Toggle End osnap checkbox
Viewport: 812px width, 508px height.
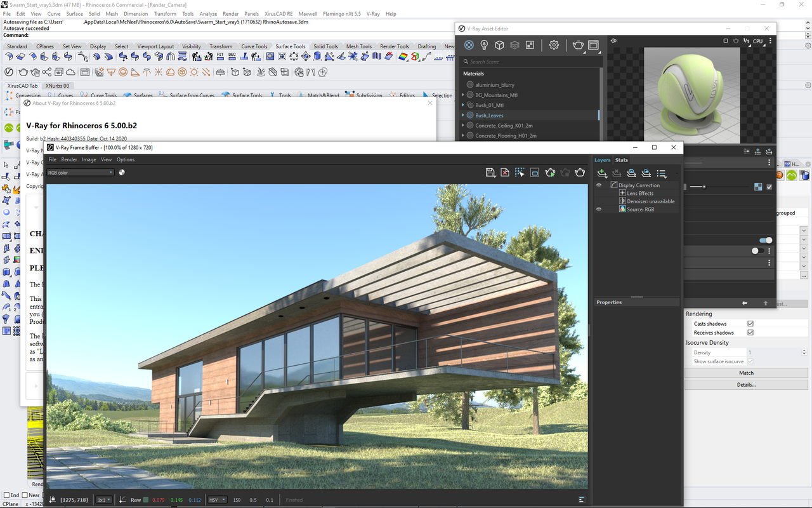[6, 495]
